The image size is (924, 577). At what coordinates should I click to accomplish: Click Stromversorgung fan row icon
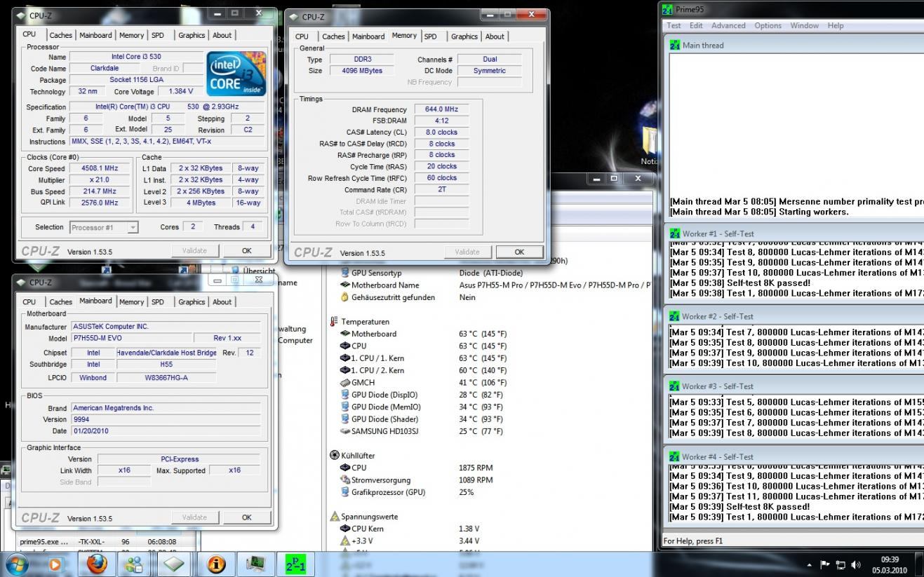344,480
